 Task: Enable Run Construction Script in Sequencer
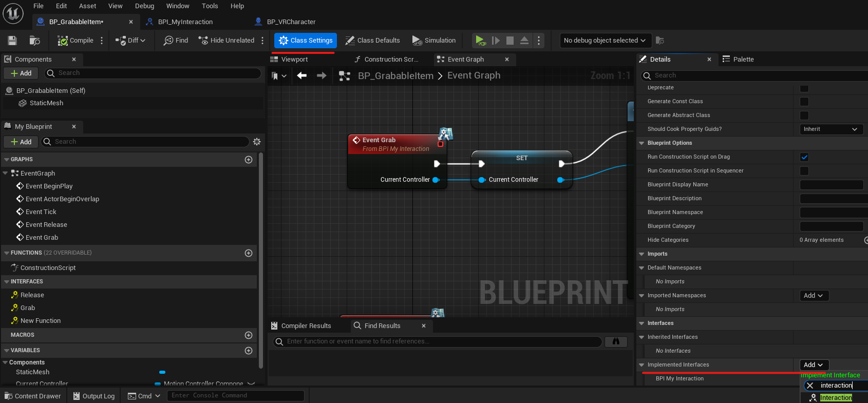tap(804, 171)
